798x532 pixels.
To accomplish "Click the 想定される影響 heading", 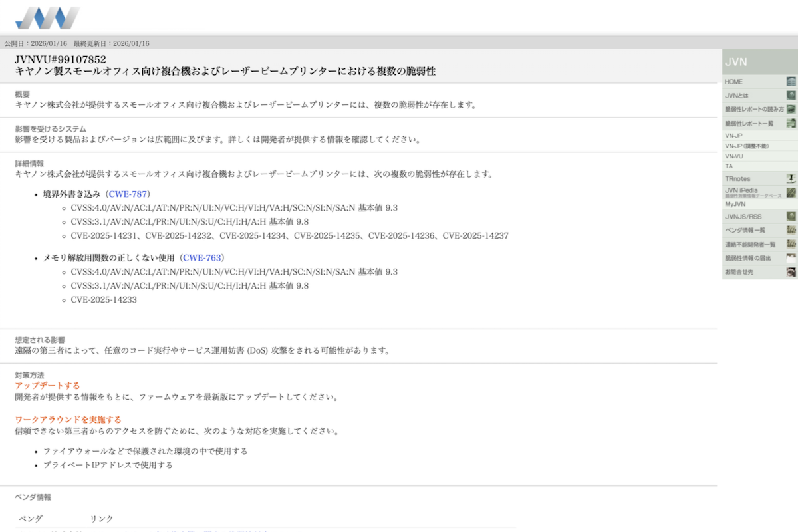I will [x=40, y=340].
